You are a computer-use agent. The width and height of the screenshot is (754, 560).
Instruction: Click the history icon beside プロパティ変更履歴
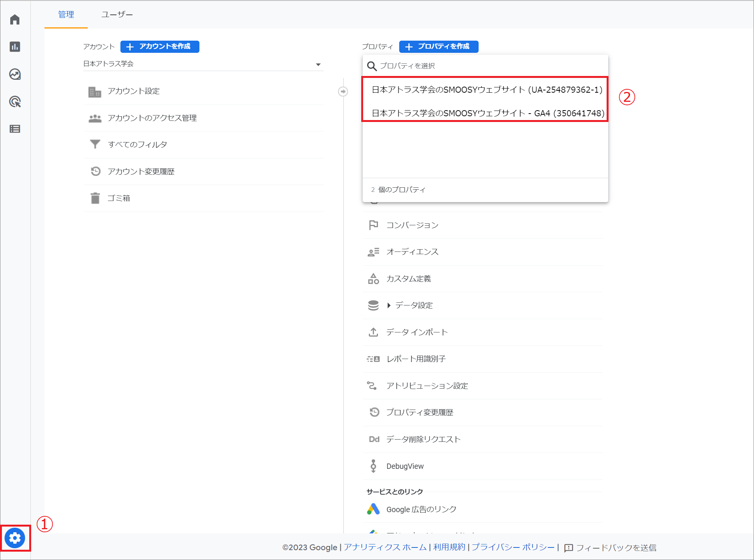point(375,412)
